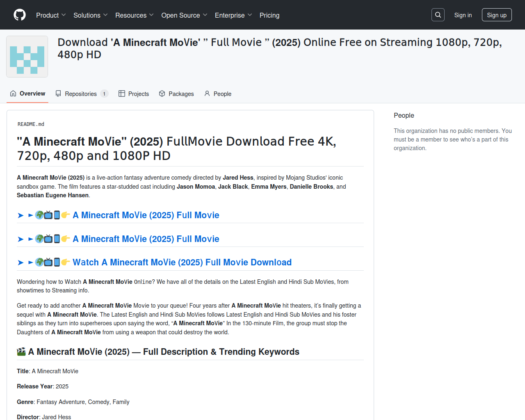Click the People sidebar heading

(x=404, y=115)
